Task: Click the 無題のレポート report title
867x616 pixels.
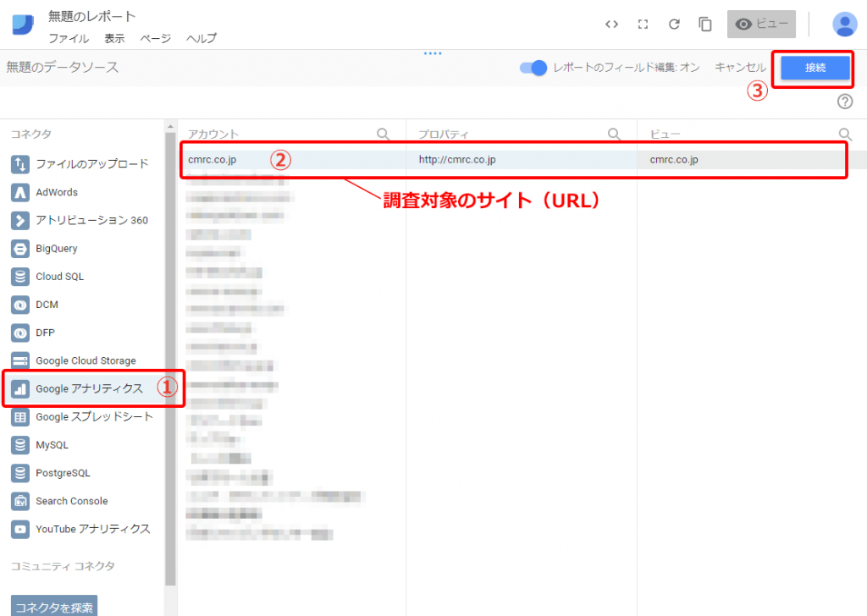Action: 91,17
